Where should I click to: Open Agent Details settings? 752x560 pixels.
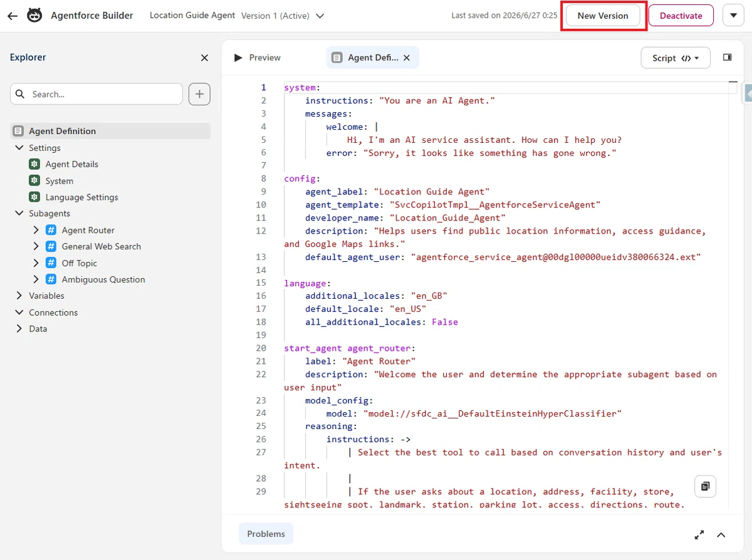coord(72,164)
